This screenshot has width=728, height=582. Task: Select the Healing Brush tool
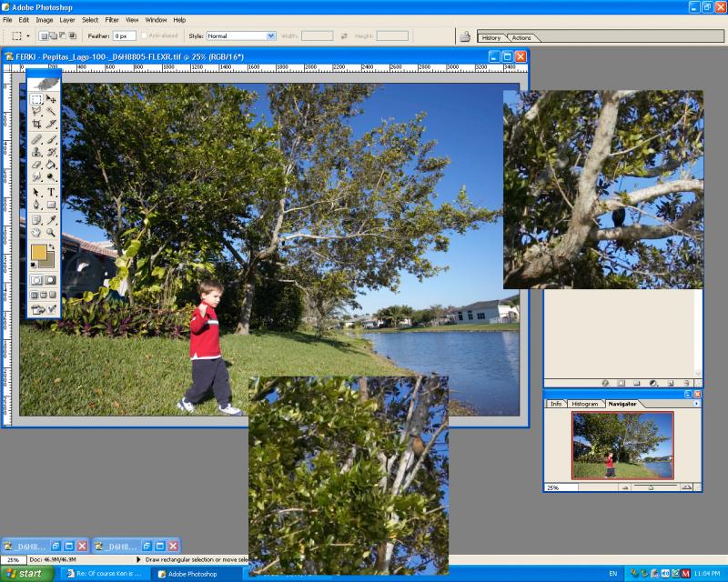tap(36, 139)
